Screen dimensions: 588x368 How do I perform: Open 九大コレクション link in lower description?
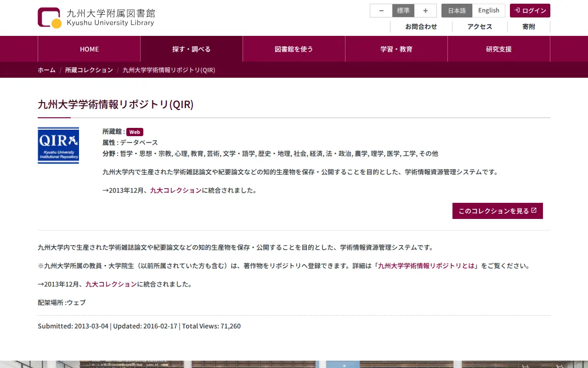(x=111, y=284)
